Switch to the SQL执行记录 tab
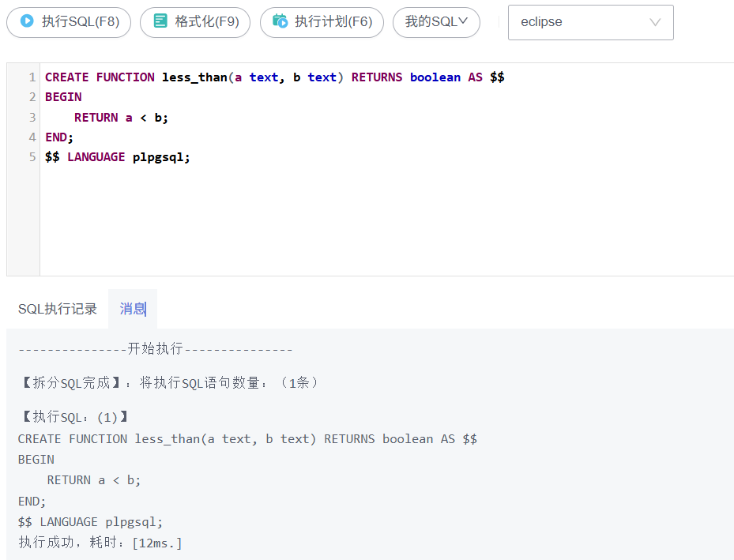The image size is (734, 560). pos(58,309)
